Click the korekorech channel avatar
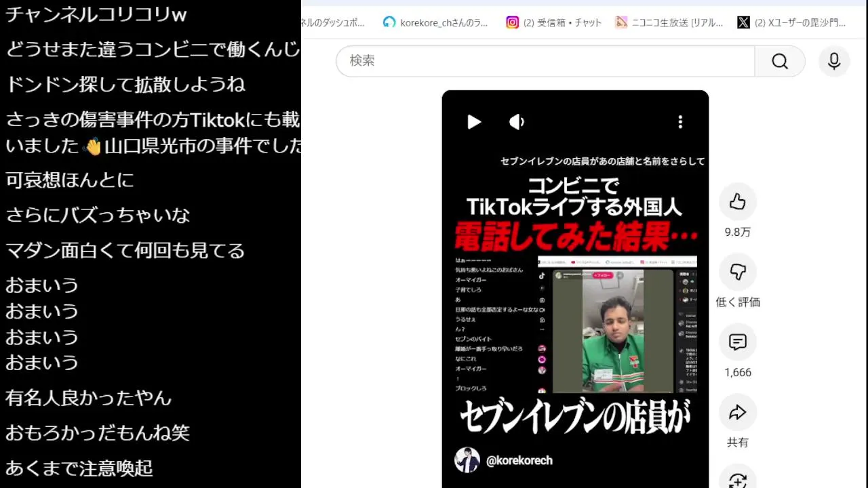 467,460
